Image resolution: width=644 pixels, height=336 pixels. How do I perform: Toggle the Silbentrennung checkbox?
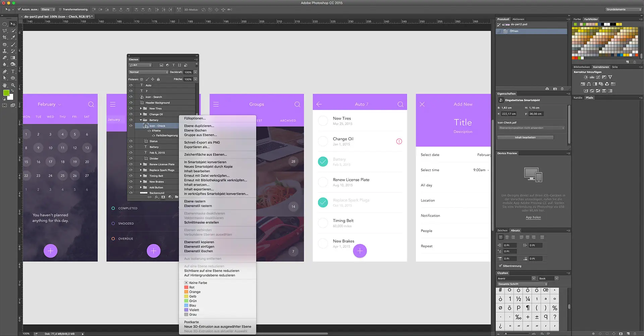tap(500, 266)
